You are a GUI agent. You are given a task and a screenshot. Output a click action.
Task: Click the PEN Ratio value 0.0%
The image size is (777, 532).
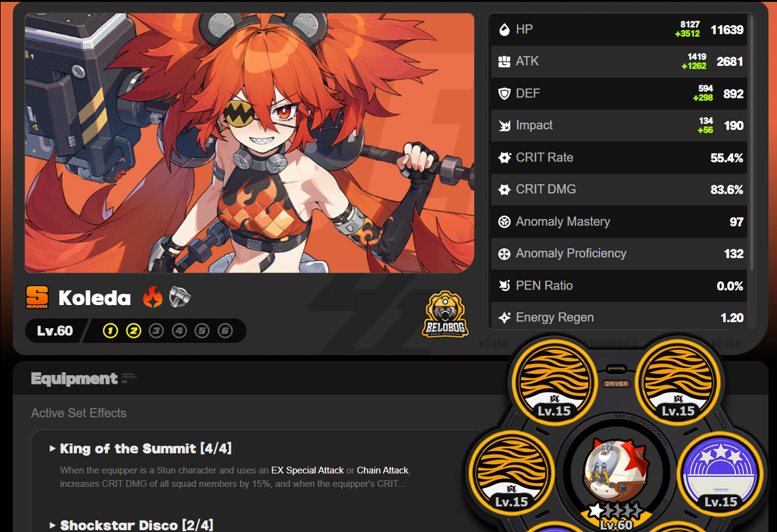click(730, 286)
